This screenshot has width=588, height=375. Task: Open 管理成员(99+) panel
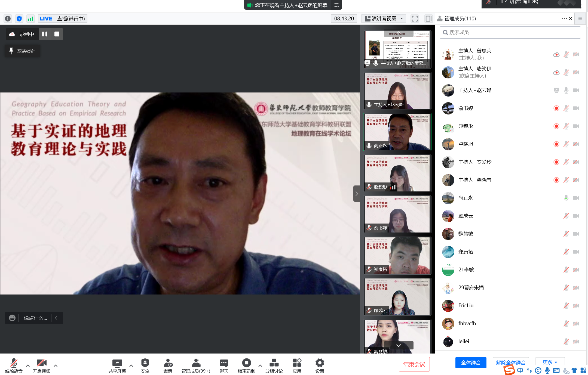[x=196, y=365]
